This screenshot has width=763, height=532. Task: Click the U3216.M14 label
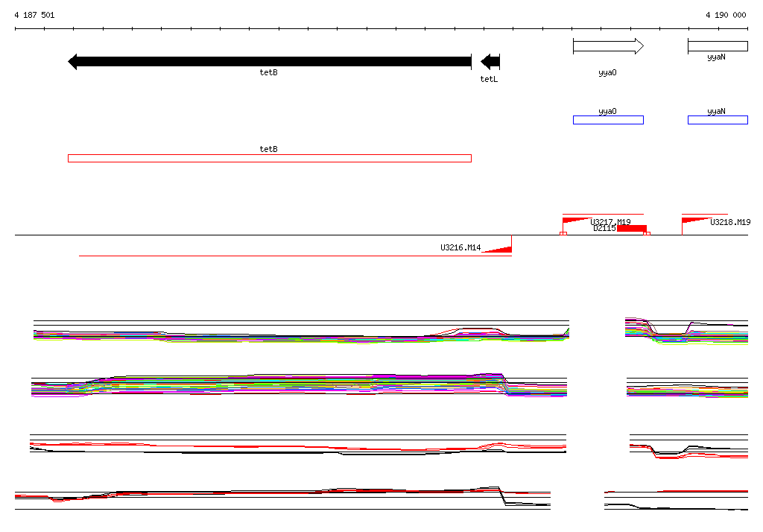(460, 248)
